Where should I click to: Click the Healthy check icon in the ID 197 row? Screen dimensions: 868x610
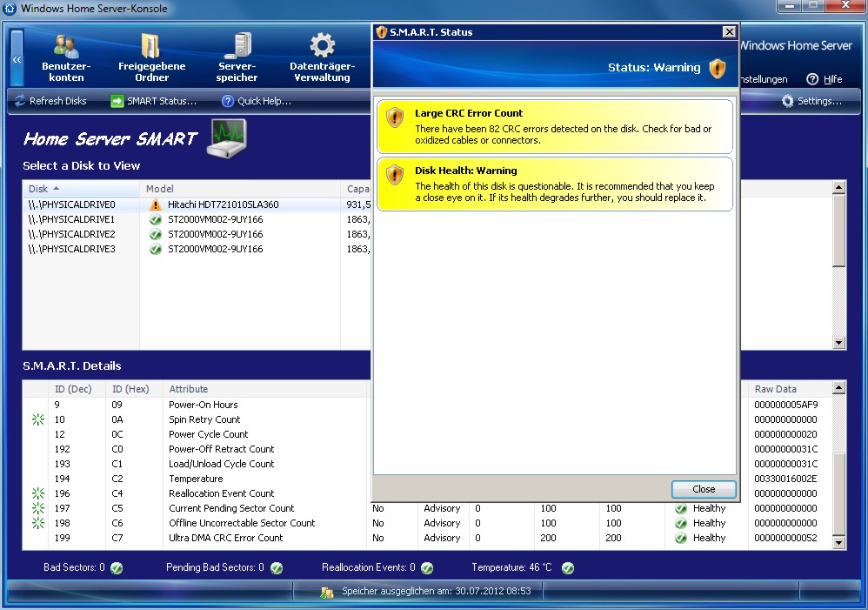coord(682,508)
